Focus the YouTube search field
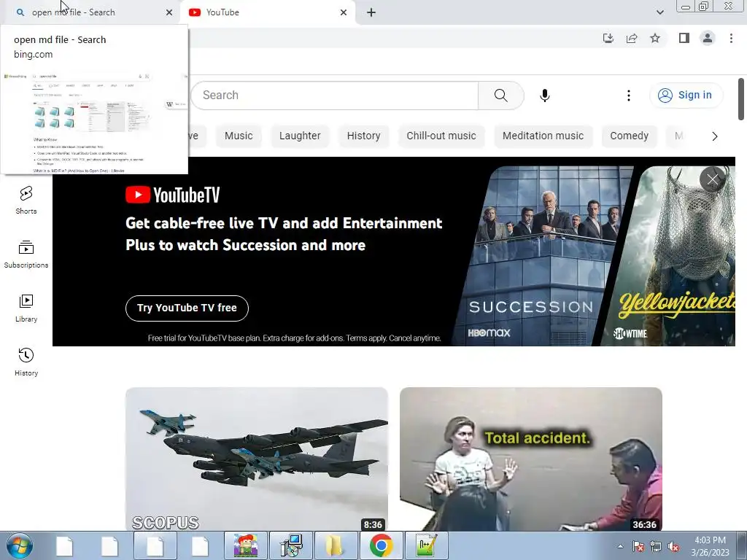Image resolution: width=747 pixels, height=560 pixels. click(335, 96)
